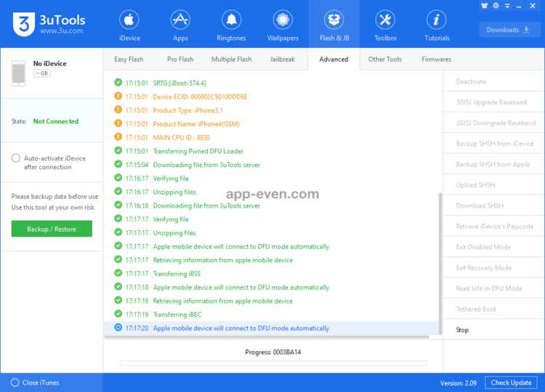545x392 pixels.
Task: Open the iDevice section
Action: tap(129, 25)
